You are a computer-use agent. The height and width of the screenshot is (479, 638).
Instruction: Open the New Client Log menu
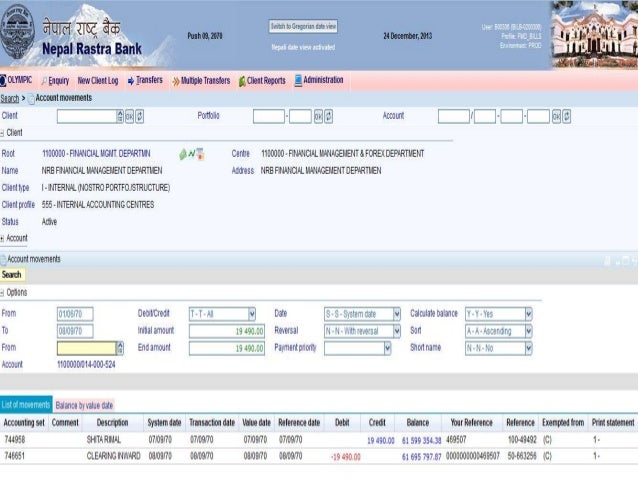pyautogui.click(x=98, y=81)
